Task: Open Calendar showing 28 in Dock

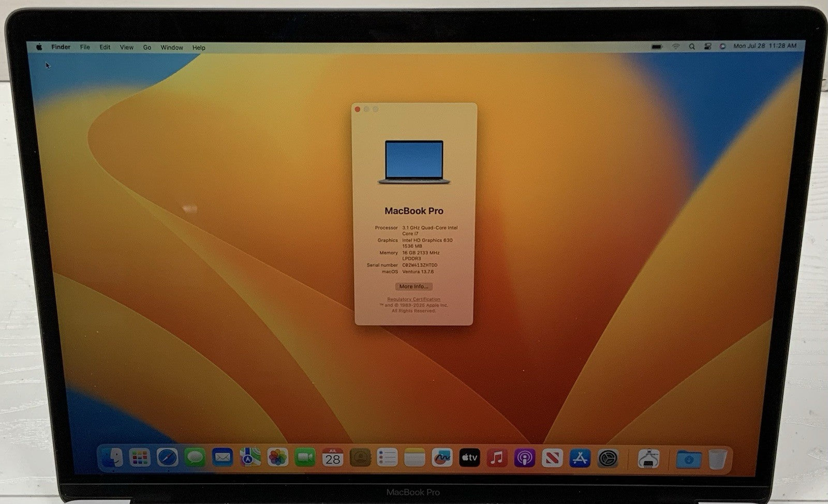Action: click(333, 457)
